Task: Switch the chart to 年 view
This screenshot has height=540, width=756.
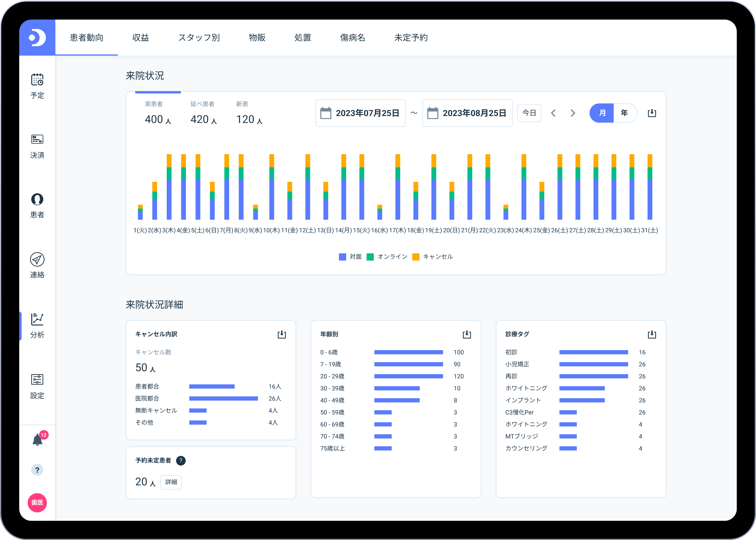Action: pyautogui.click(x=624, y=113)
